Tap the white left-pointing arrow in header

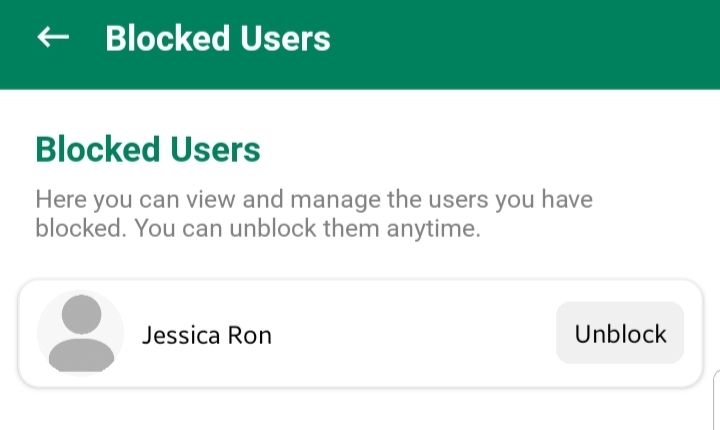tap(53, 38)
